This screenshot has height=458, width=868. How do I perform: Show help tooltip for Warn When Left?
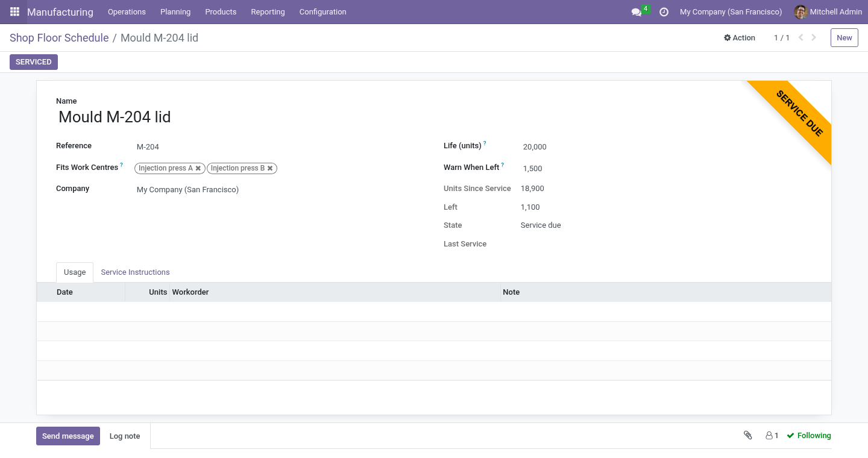(503, 165)
